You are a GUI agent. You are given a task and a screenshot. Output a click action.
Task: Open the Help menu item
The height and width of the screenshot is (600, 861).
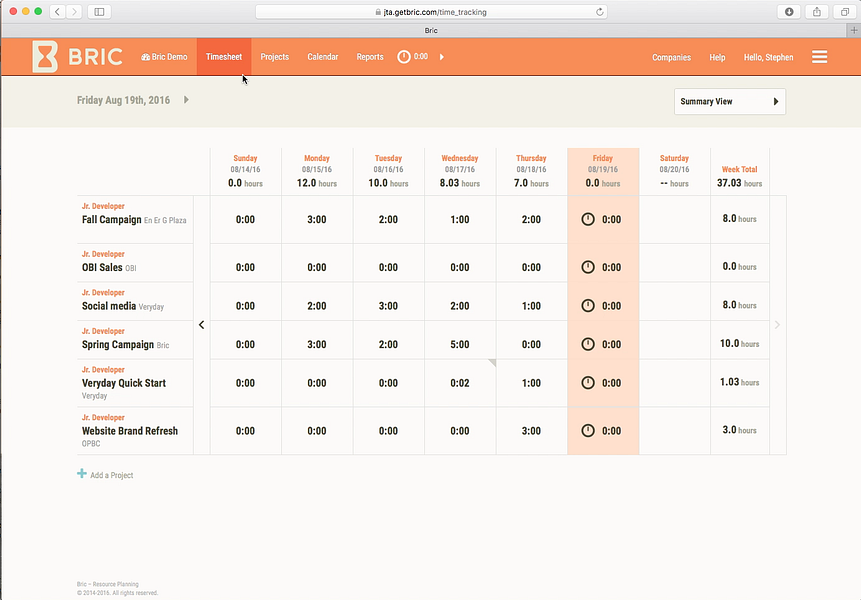pyautogui.click(x=717, y=57)
